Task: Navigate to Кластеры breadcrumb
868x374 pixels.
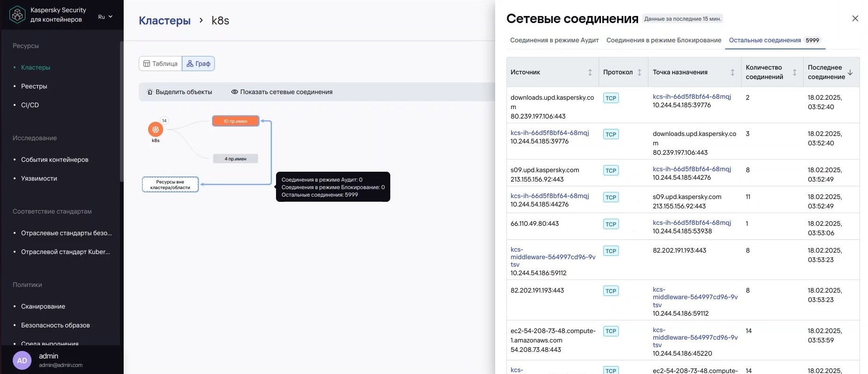Action: coord(165,21)
